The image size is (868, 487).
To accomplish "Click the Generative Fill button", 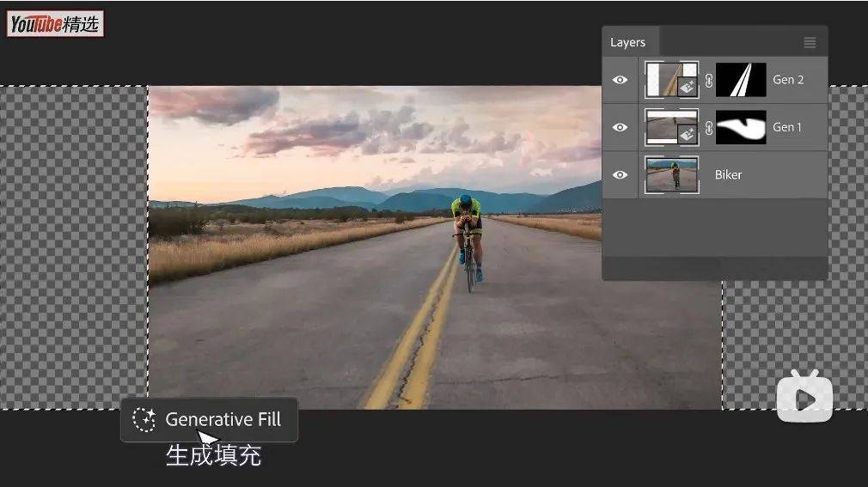I will [x=209, y=419].
